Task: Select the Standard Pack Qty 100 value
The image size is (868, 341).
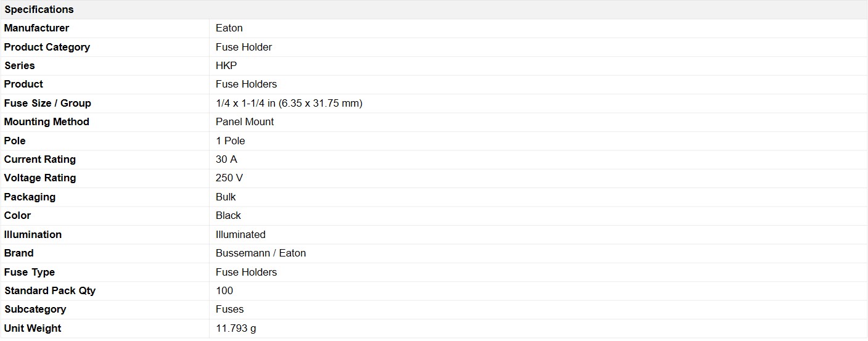Action: click(224, 290)
